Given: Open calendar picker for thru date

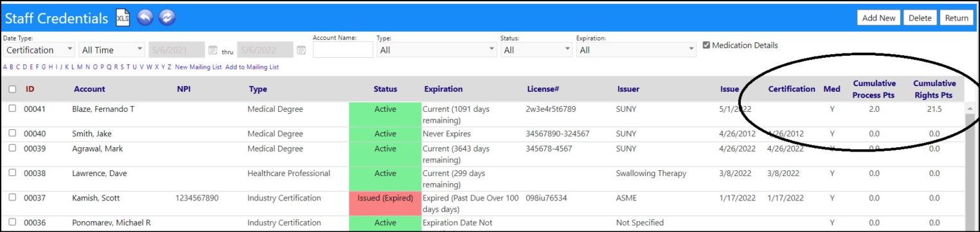Looking at the screenshot, I should [301, 50].
